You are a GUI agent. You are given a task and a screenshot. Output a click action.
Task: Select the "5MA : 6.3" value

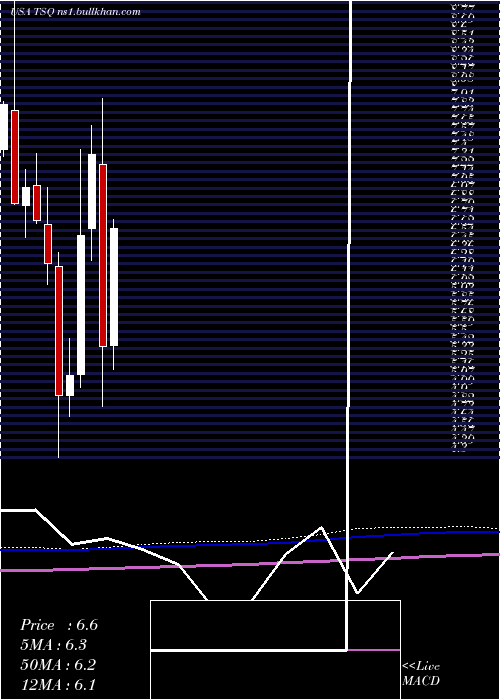point(54,645)
